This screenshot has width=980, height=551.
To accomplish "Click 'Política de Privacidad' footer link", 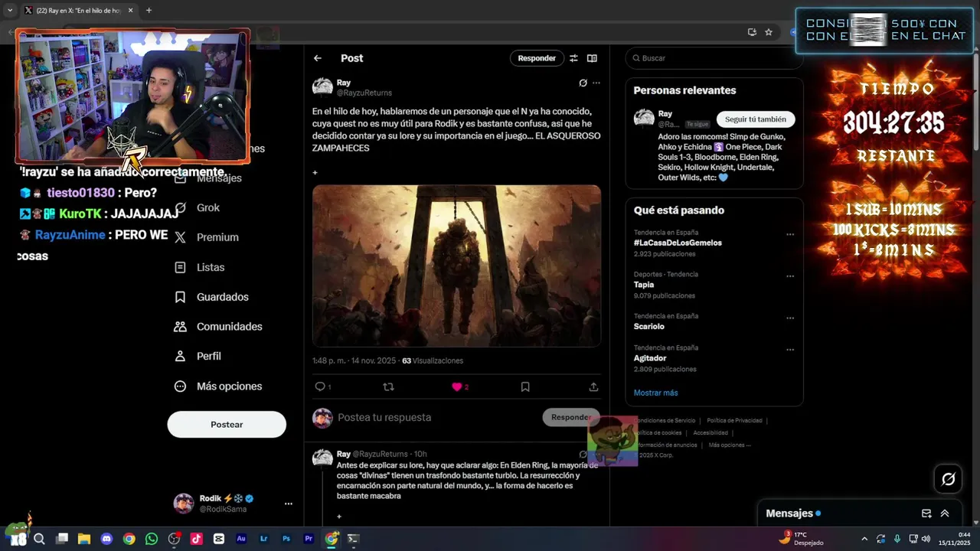I will tap(734, 420).
